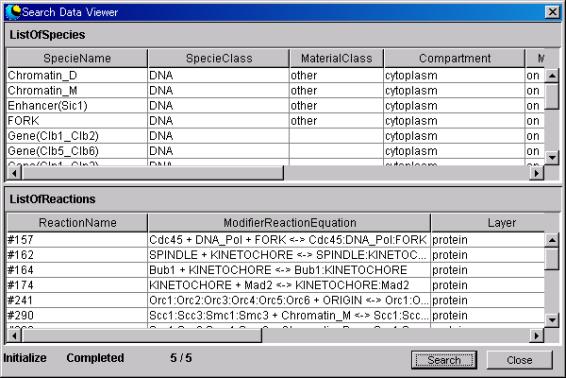Click the Search button
The height and width of the screenshot is (378, 566).
point(444,360)
